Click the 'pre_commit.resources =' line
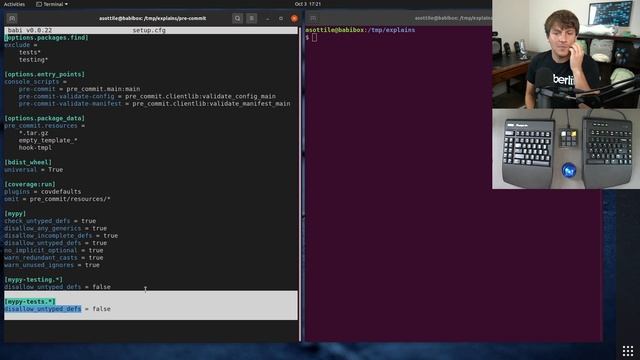640x360 pixels. [x=44, y=126]
